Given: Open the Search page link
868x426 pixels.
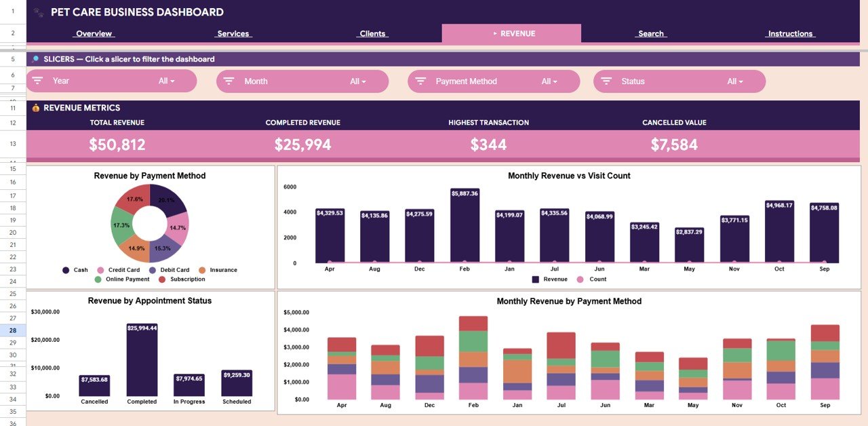Looking at the screenshot, I should [650, 33].
